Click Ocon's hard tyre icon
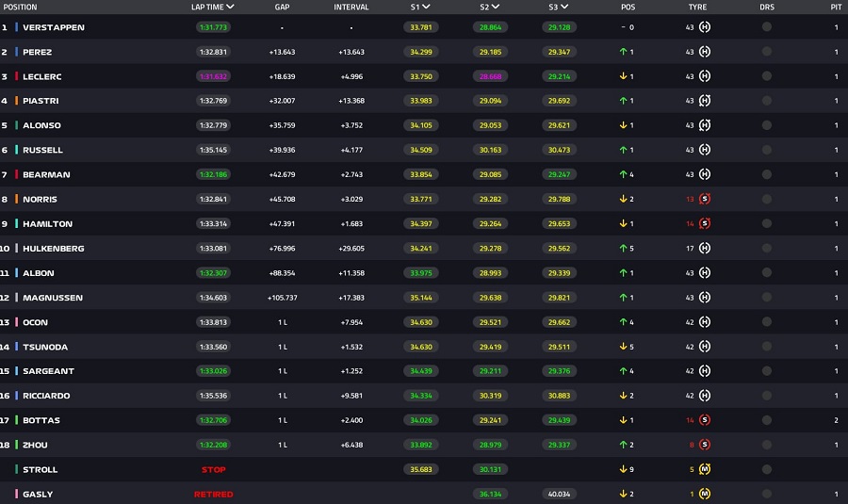This screenshot has width=848, height=504. pyautogui.click(x=704, y=322)
